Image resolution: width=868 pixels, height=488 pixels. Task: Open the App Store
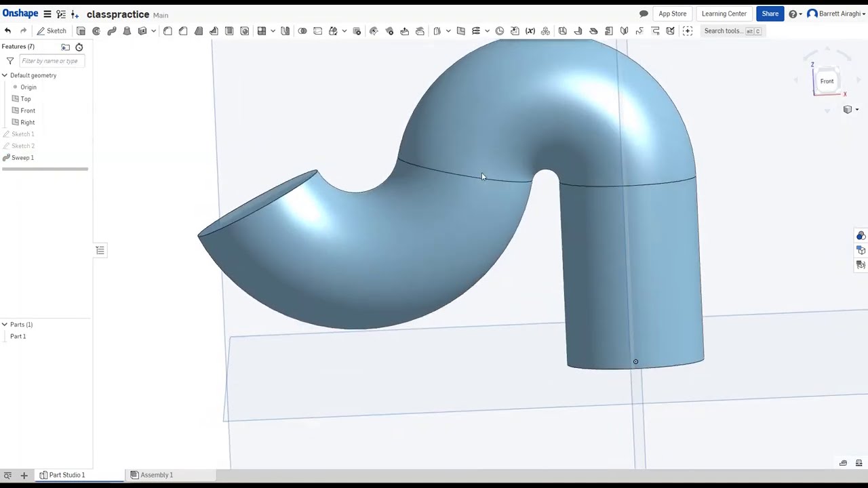[x=673, y=14]
